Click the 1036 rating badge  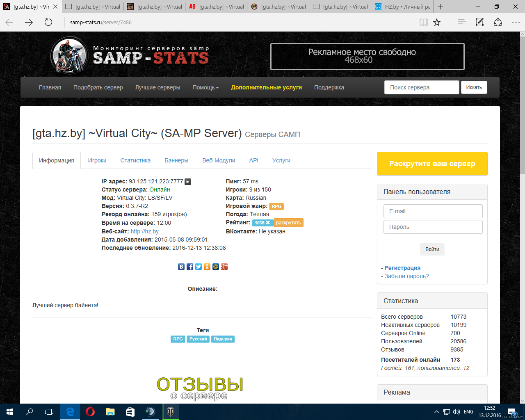(x=262, y=223)
